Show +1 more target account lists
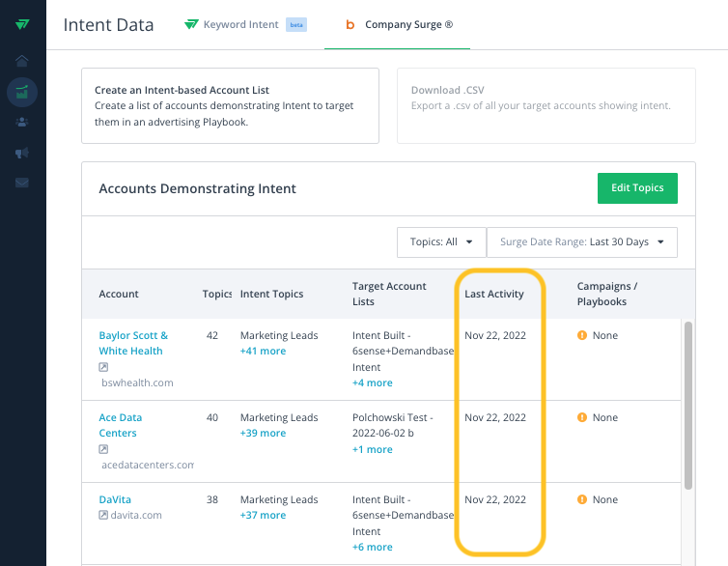 (373, 449)
